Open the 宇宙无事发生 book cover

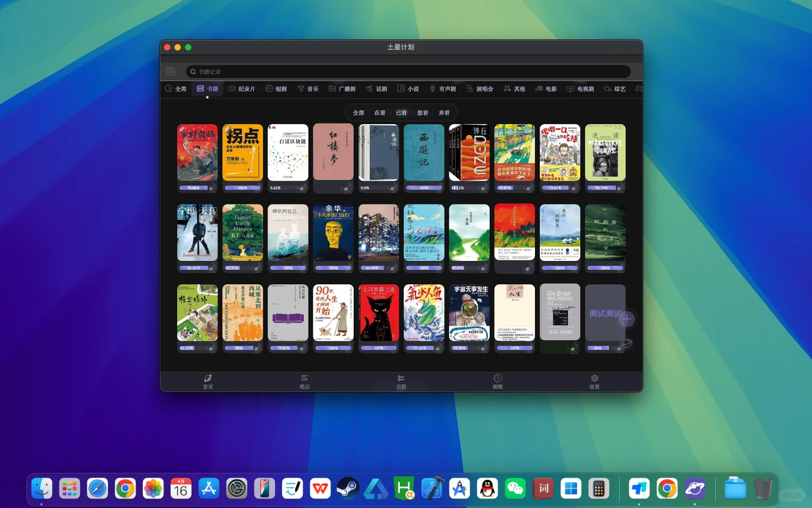[x=469, y=313]
